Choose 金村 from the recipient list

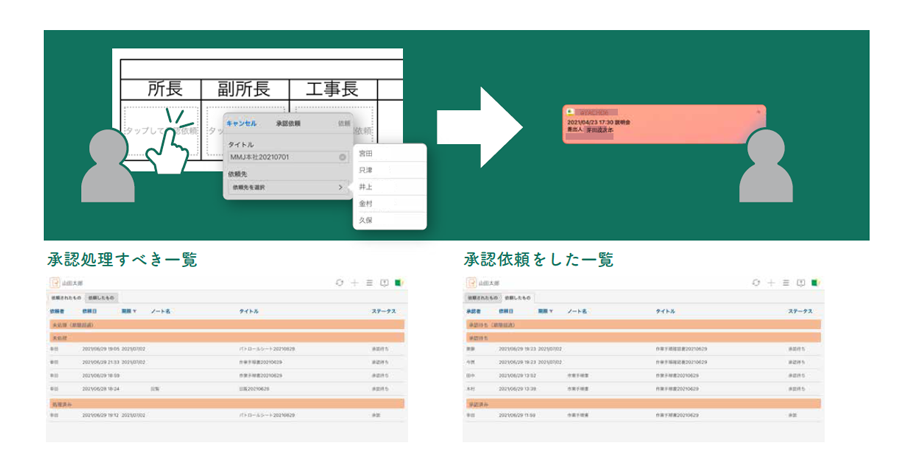[x=390, y=204]
